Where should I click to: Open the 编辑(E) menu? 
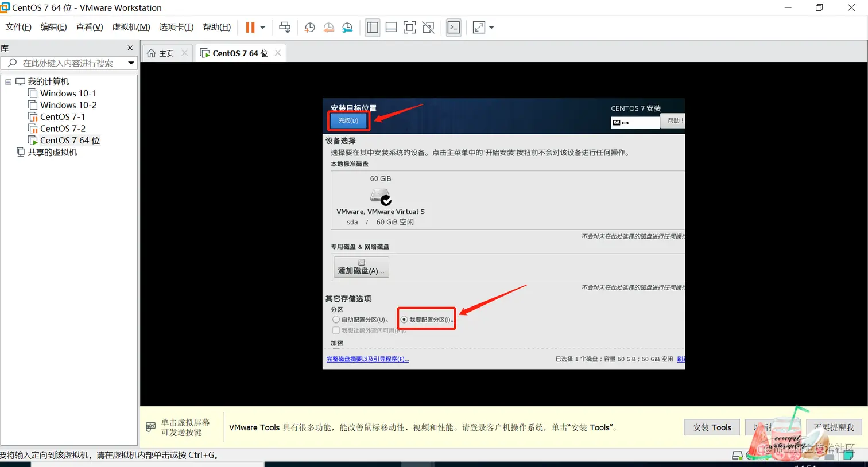pyautogui.click(x=53, y=27)
